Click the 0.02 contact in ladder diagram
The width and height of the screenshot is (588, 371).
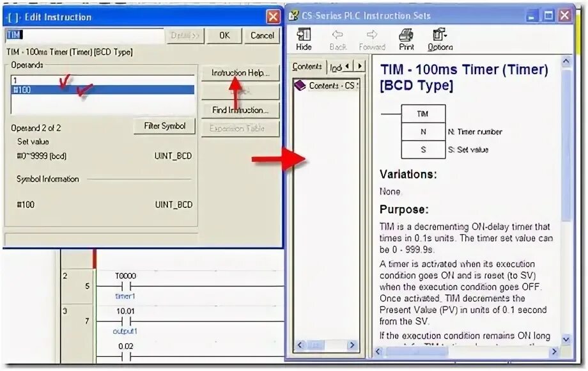pos(126,357)
